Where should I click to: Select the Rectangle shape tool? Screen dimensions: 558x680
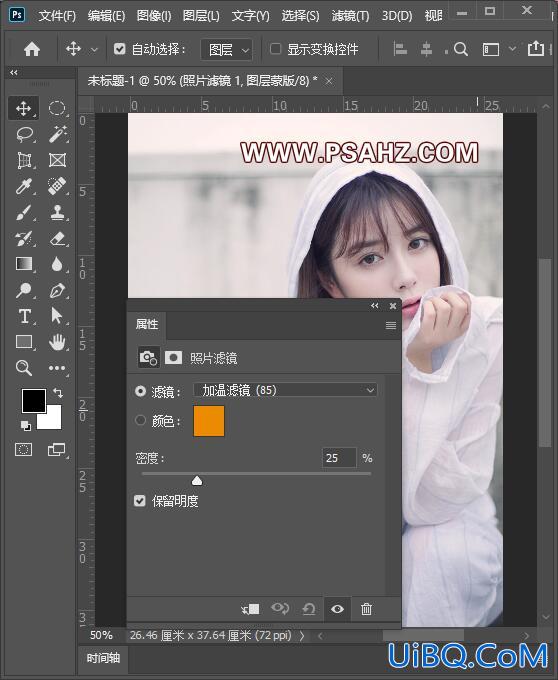pos(24,342)
